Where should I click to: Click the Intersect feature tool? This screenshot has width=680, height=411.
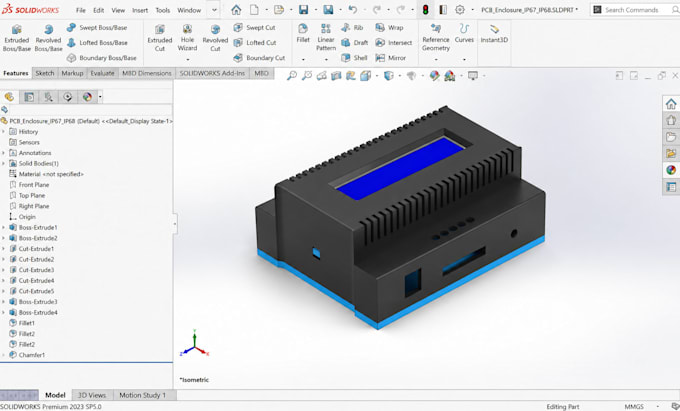393,42
